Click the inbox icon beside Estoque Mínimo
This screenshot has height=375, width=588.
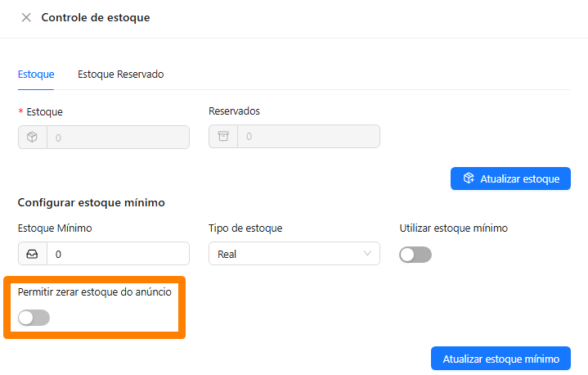[x=32, y=254]
